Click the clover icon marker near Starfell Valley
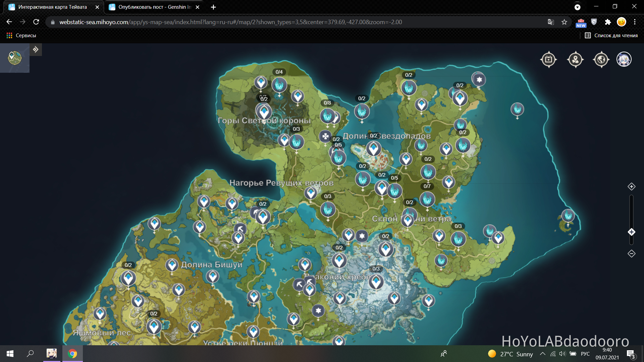644x362 pixels. pos(325,136)
